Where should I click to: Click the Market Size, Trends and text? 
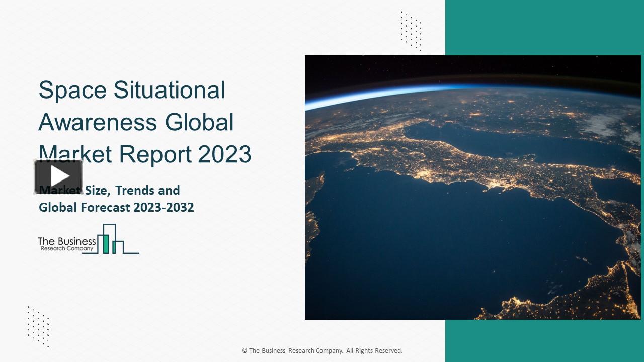coord(109,190)
